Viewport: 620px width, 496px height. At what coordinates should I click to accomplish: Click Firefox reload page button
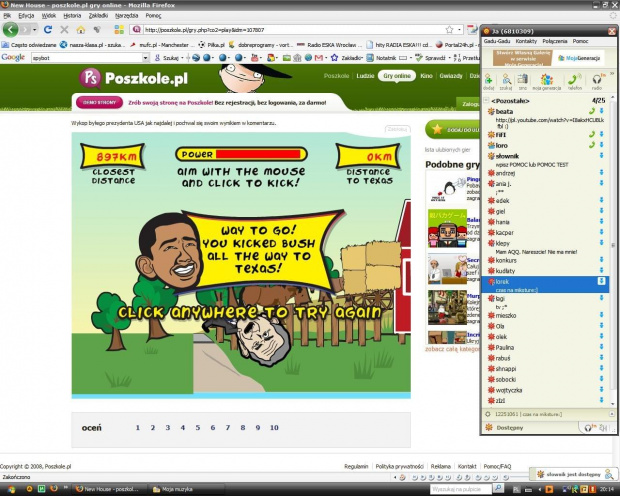pyautogui.click(x=48, y=30)
